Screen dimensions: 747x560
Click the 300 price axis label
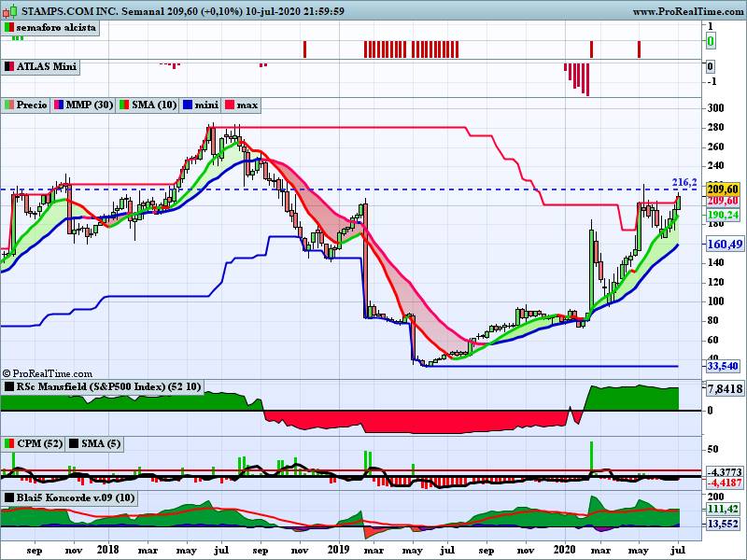[x=715, y=108]
